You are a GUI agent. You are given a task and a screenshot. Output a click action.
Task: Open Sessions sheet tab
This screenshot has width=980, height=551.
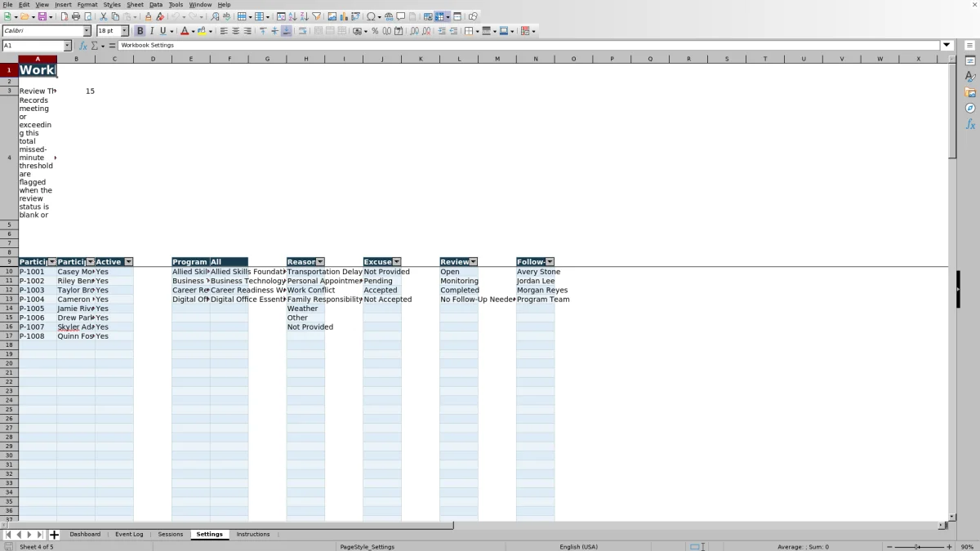click(171, 534)
